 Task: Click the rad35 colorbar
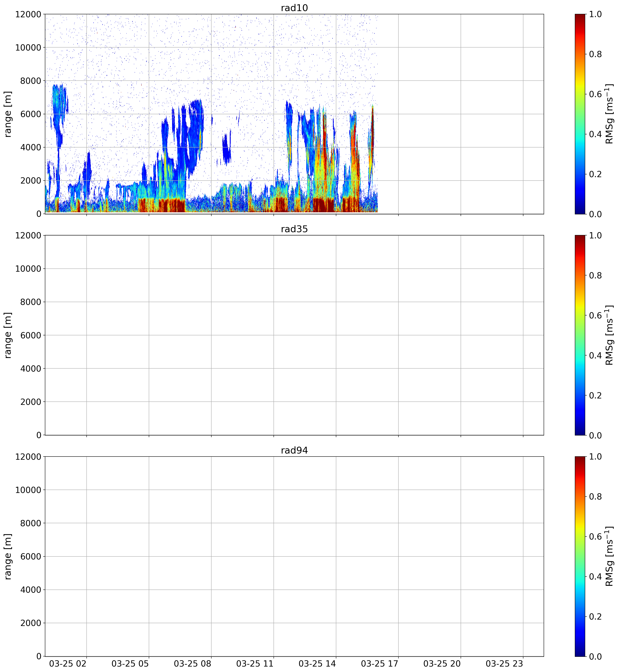tap(580, 335)
